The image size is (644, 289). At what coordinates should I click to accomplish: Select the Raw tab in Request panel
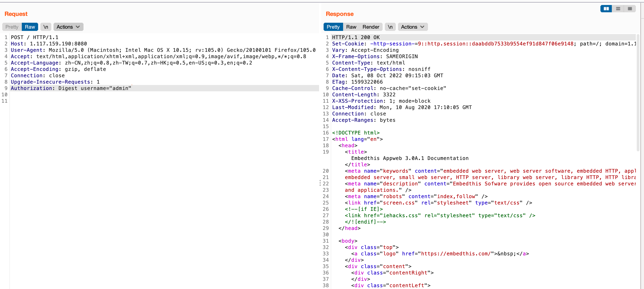[x=30, y=27]
